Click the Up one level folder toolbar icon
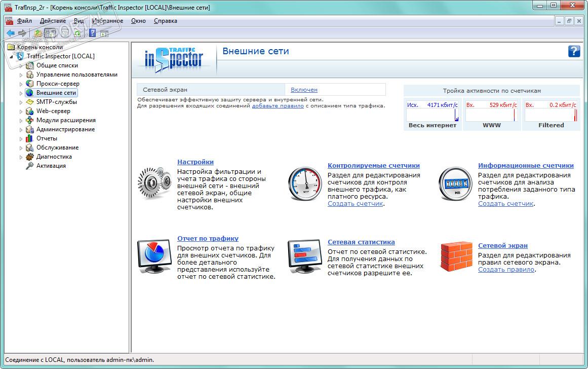 tap(38, 33)
